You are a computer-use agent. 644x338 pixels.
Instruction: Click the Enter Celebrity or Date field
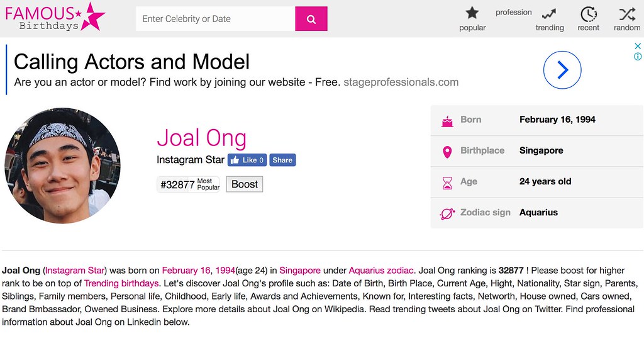click(x=215, y=19)
